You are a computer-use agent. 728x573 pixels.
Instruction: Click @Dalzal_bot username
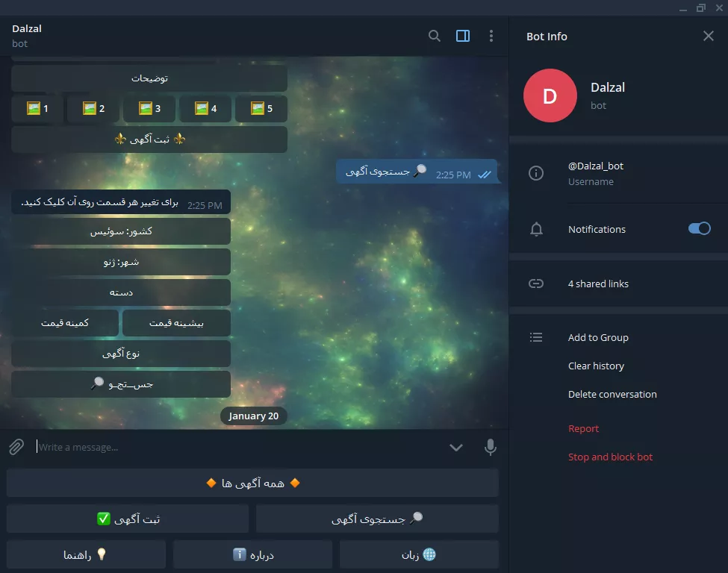[x=596, y=166]
